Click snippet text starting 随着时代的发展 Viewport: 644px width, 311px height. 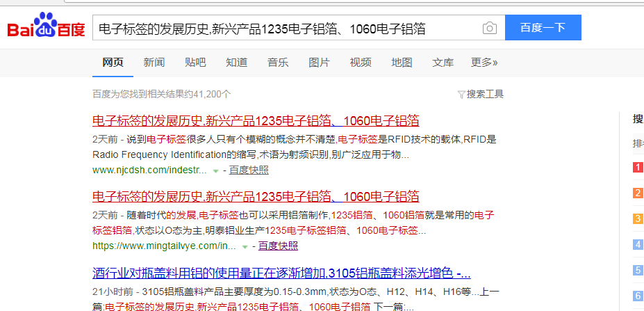(x=293, y=223)
